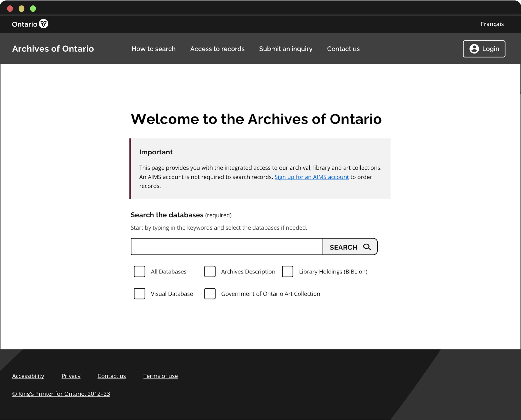521x420 pixels.
Task: Follow the Sign up for an AIMS account link
Action: [x=312, y=177]
